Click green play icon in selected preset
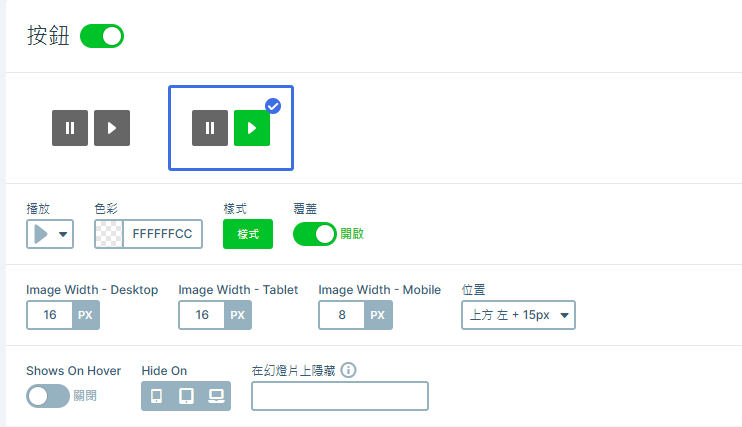The image size is (742, 427). tap(252, 128)
